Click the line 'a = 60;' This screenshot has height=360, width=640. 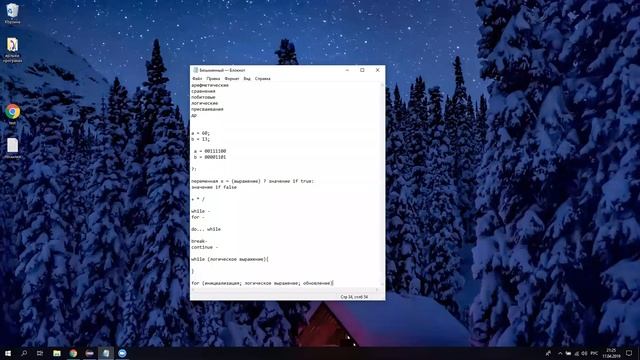(x=200, y=133)
